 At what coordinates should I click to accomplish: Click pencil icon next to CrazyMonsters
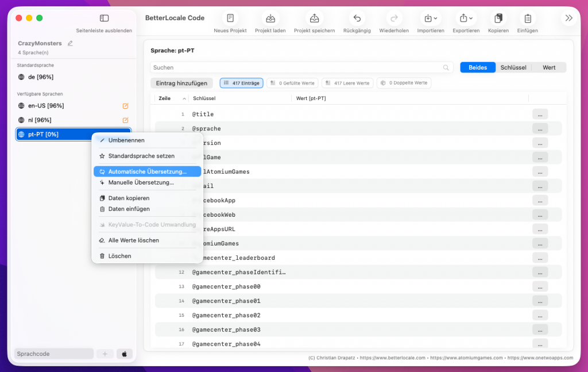tap(70, 43)
